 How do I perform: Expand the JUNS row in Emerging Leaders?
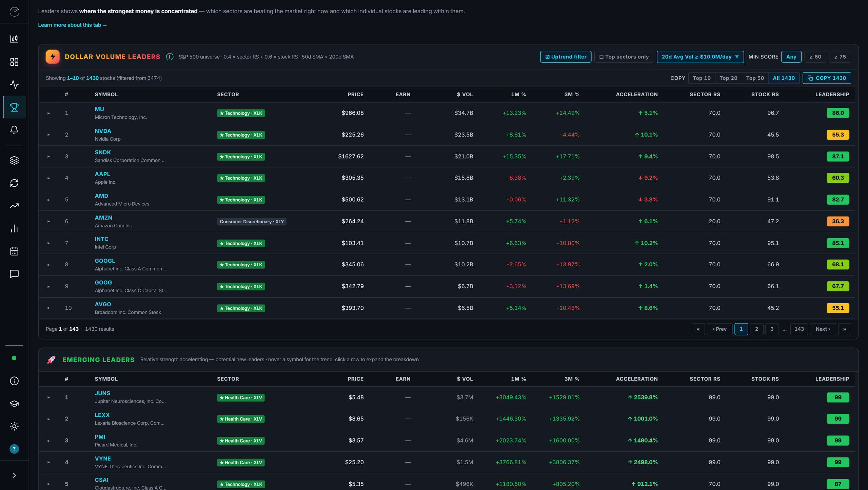(x=48, y=397)
